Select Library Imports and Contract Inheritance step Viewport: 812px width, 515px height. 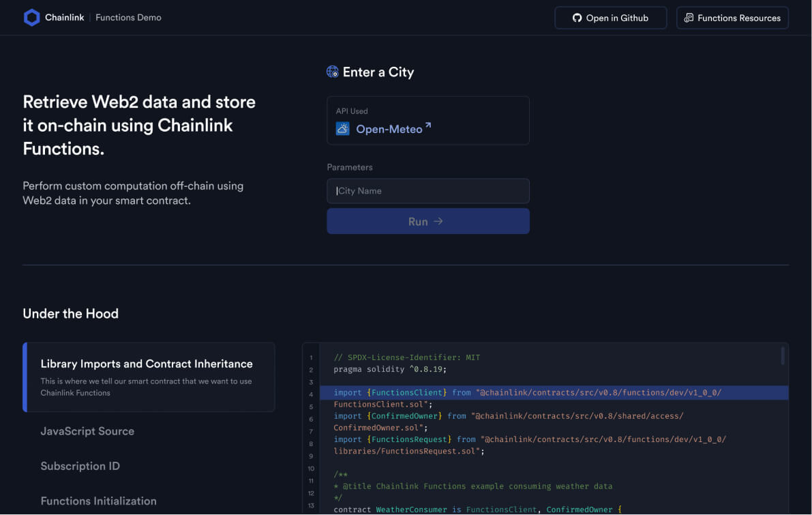tap(149, 377)
